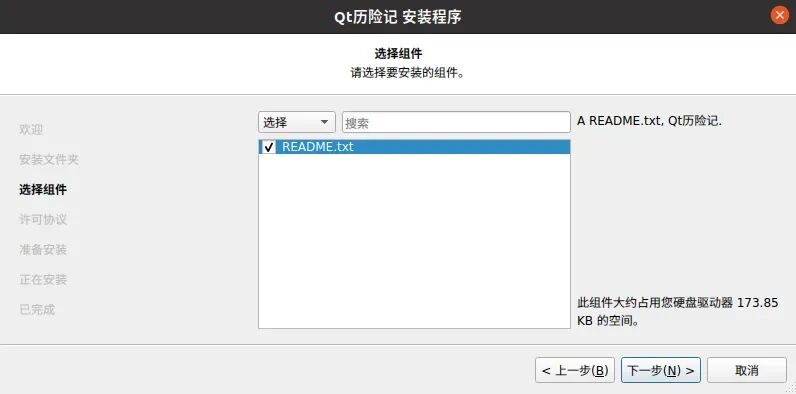The width and height of the screenshot is (796, 394).
Task: Select the 已完成 step in the sidebar
Action: pyautogui.click(x=37, y=310)
